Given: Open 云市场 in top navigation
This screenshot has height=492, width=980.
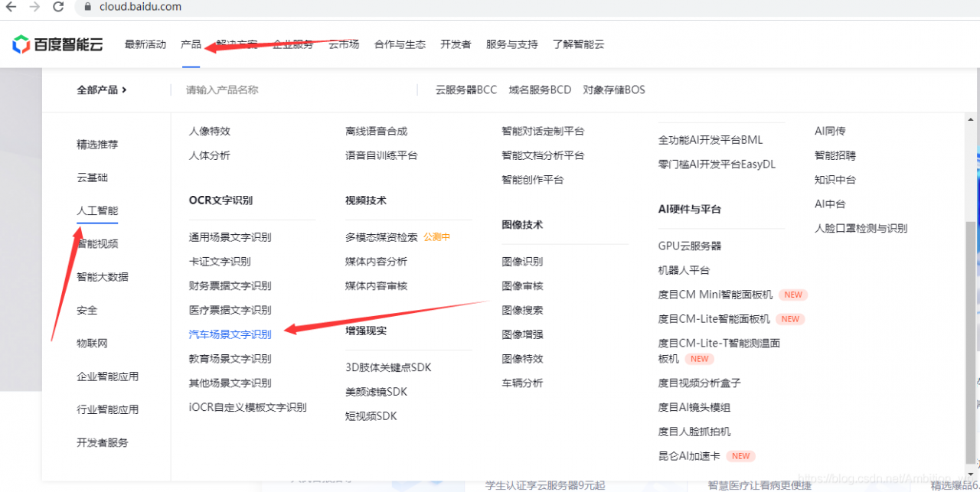Looking at the screenshot, I should tap(344, 44).
